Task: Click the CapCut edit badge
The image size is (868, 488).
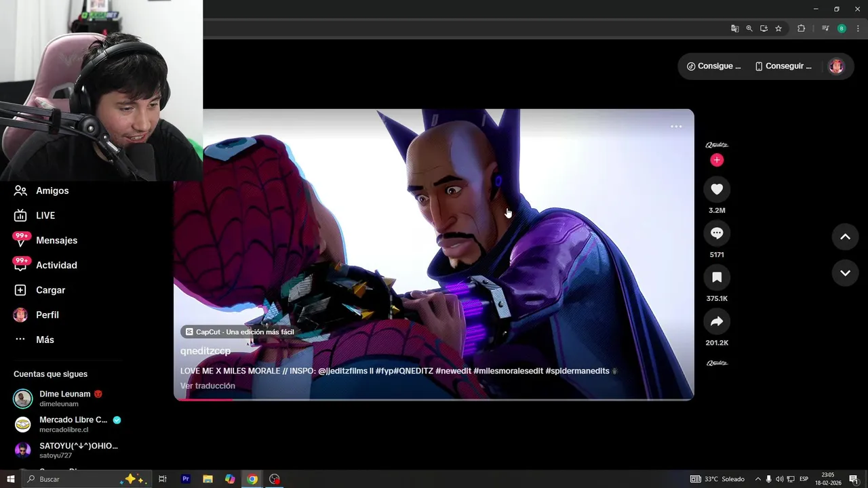Action: point(239,332)
